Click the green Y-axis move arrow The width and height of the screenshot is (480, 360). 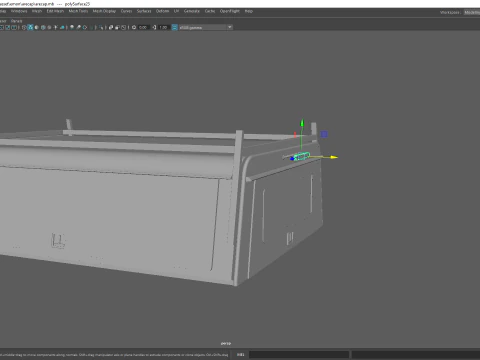(302, 123)
